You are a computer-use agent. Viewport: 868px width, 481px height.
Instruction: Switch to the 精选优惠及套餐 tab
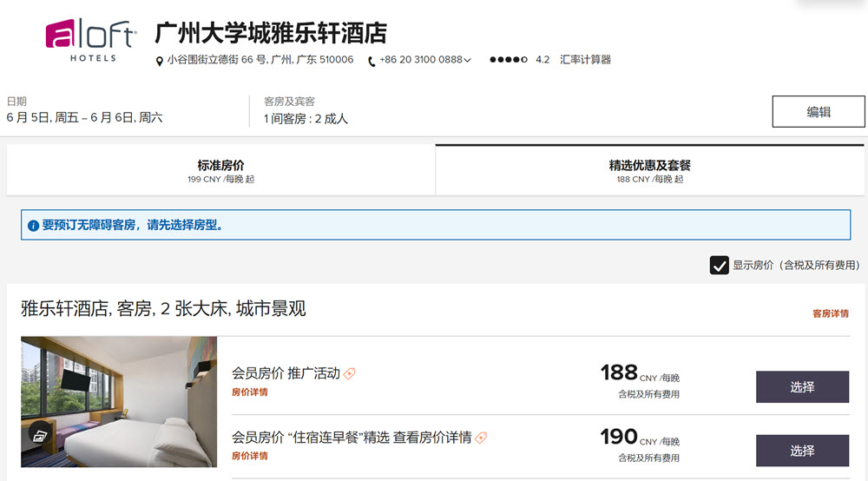point(650,170)
